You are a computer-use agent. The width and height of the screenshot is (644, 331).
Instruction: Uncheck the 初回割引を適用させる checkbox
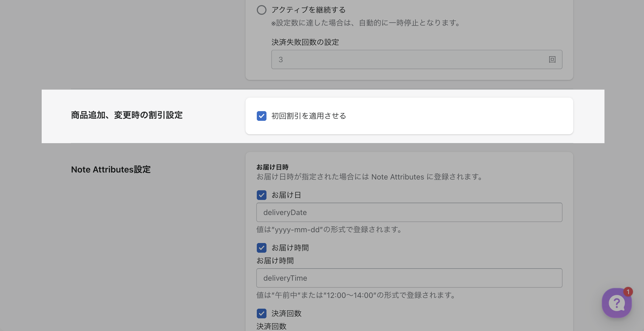261,116
